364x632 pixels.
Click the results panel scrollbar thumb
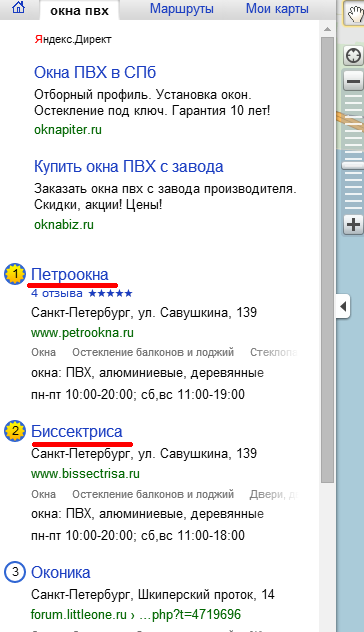point(327,260)
